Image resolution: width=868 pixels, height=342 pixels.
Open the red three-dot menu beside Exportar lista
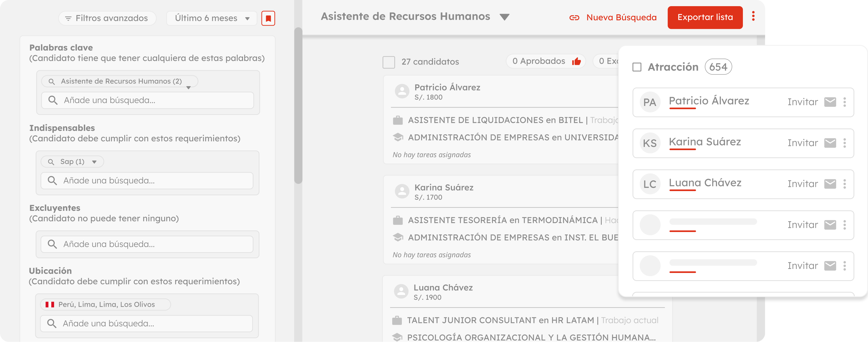(753, 16)
